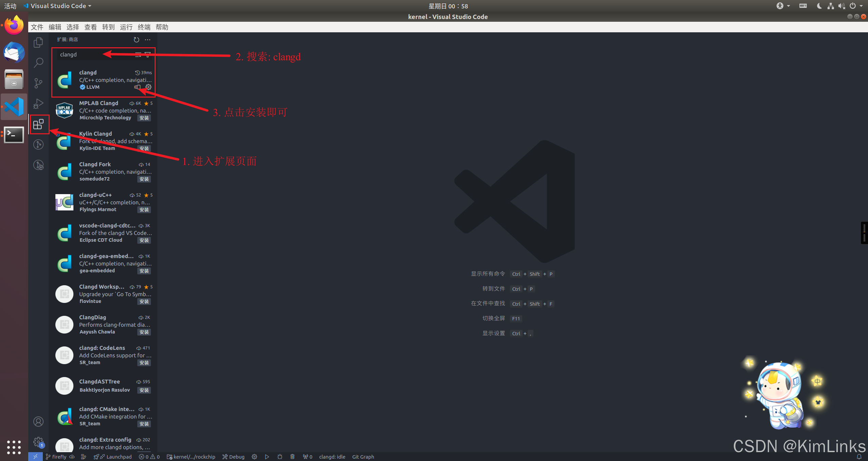868x461 pixels.
Task: Open the Visual Studio Code app menu
Action: point(58,6)
